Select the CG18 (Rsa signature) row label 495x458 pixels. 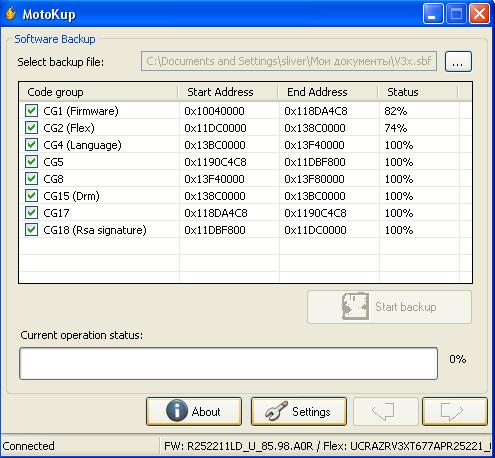(x=95, y=230)
